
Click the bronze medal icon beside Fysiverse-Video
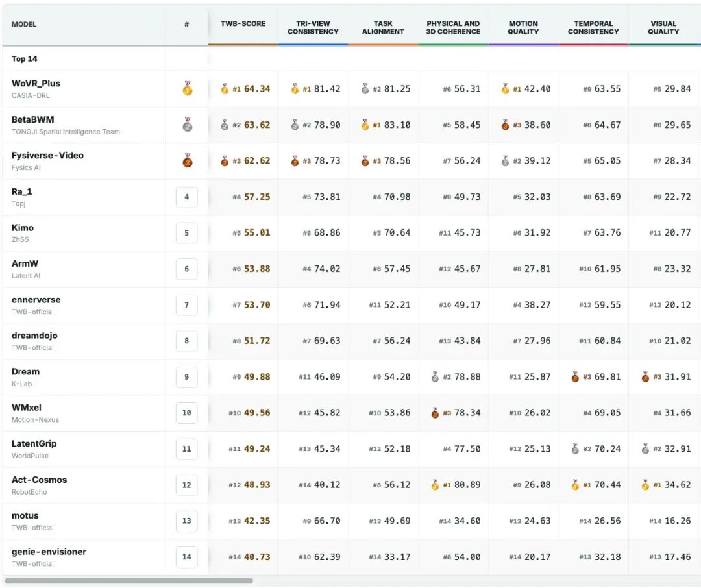coord(188,160)
